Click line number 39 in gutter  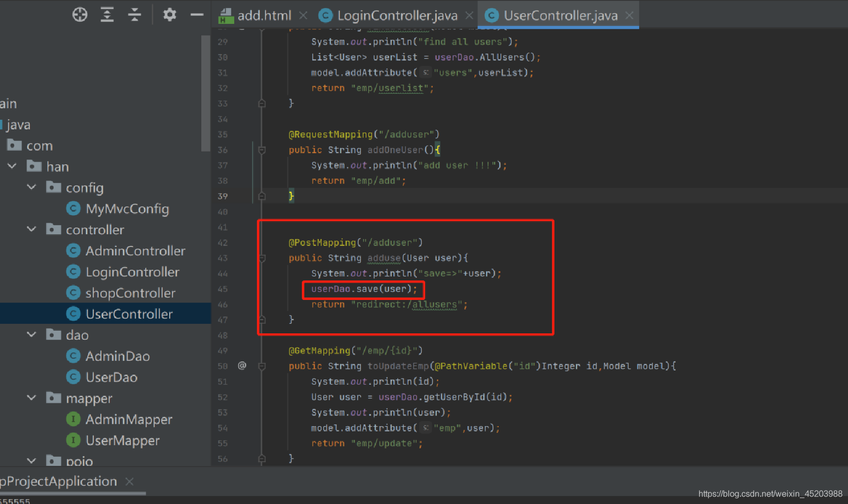(223, 196)
